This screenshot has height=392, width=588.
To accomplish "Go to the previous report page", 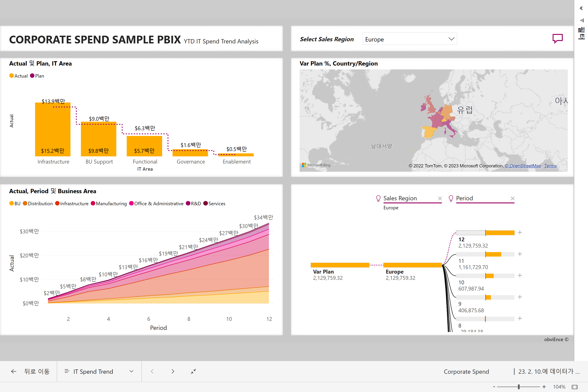I will click(x=152, y=372).
